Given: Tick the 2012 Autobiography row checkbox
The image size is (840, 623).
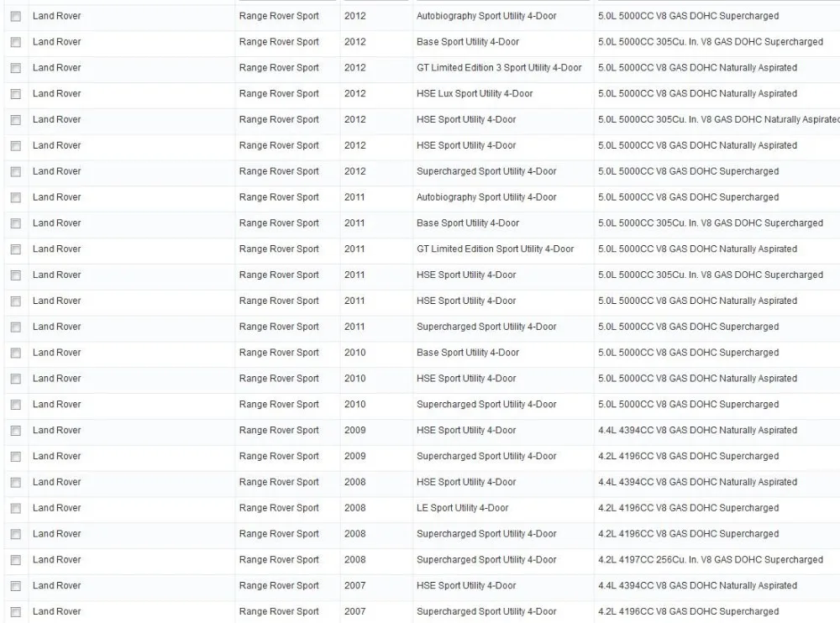Looking at the screenshot, I should [16, 17].
